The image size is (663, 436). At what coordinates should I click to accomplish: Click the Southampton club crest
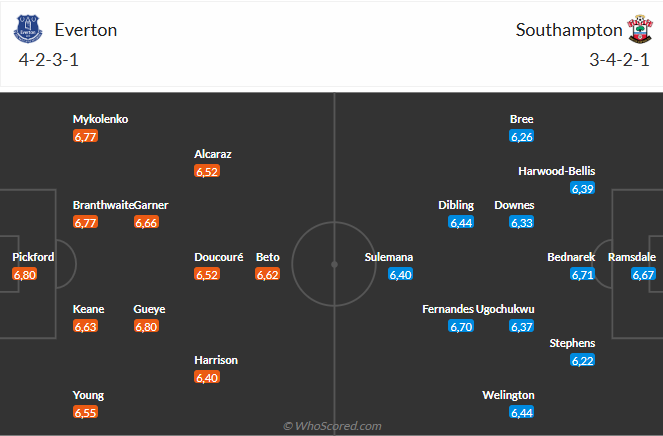click(x=637, y=29)
